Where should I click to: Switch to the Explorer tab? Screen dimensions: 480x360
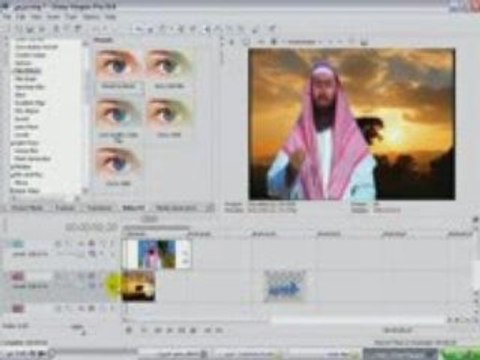(65, 208)
